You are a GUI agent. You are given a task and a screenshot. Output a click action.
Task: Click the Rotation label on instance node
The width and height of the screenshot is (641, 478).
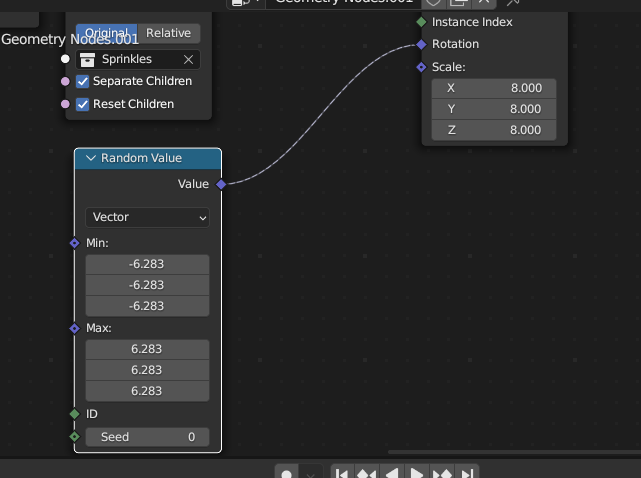(455, 44)
